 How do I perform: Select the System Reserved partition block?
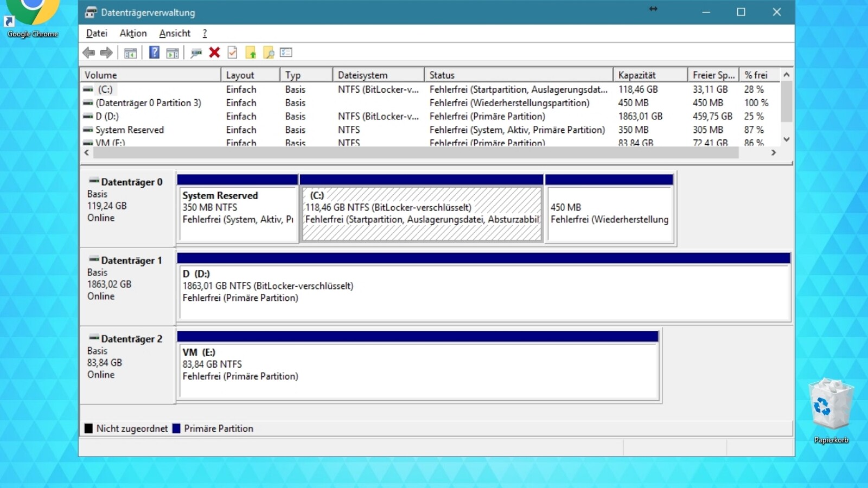(x=237, y=211)
